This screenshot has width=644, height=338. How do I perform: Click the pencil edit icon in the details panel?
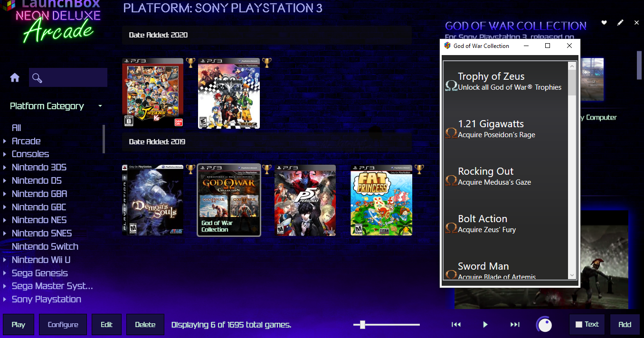620,23
